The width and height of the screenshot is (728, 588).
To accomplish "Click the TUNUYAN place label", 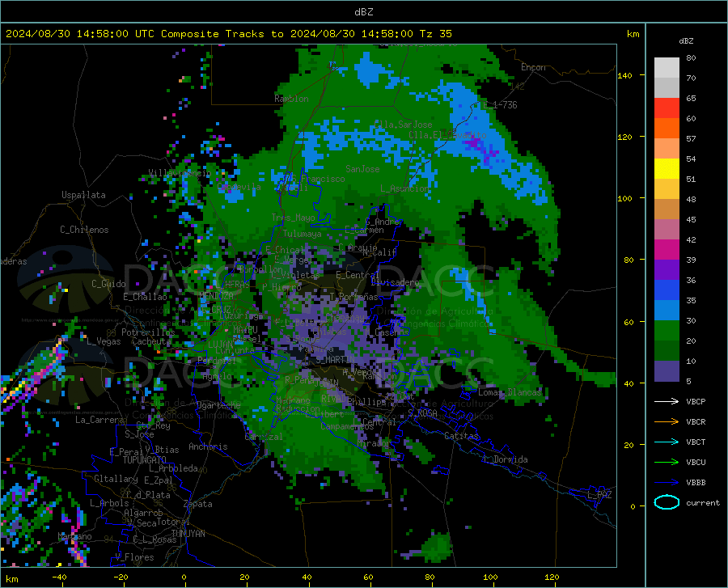I will pyautogui.click(x=188, y=534).
